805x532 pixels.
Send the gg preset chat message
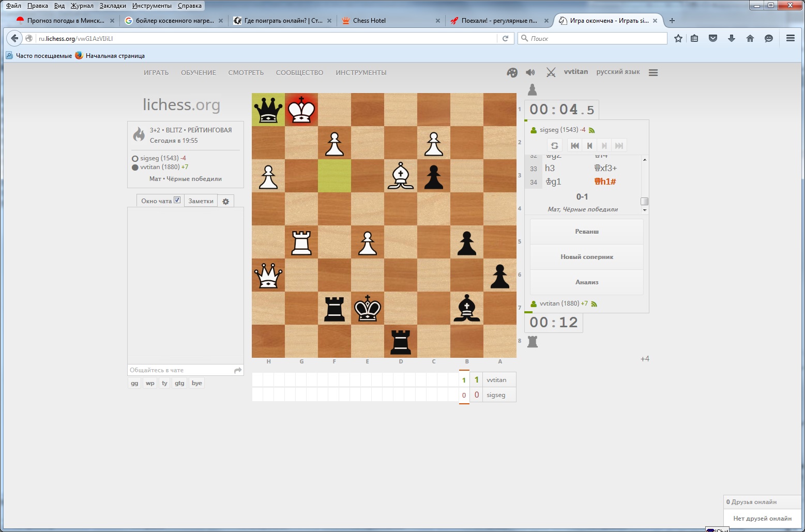(134, 383)
